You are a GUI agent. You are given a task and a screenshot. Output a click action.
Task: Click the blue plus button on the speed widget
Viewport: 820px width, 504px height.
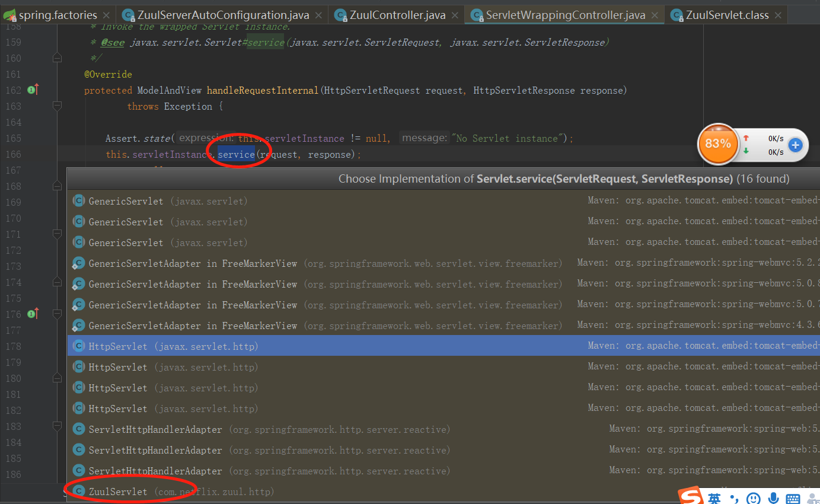pos(795,145)
